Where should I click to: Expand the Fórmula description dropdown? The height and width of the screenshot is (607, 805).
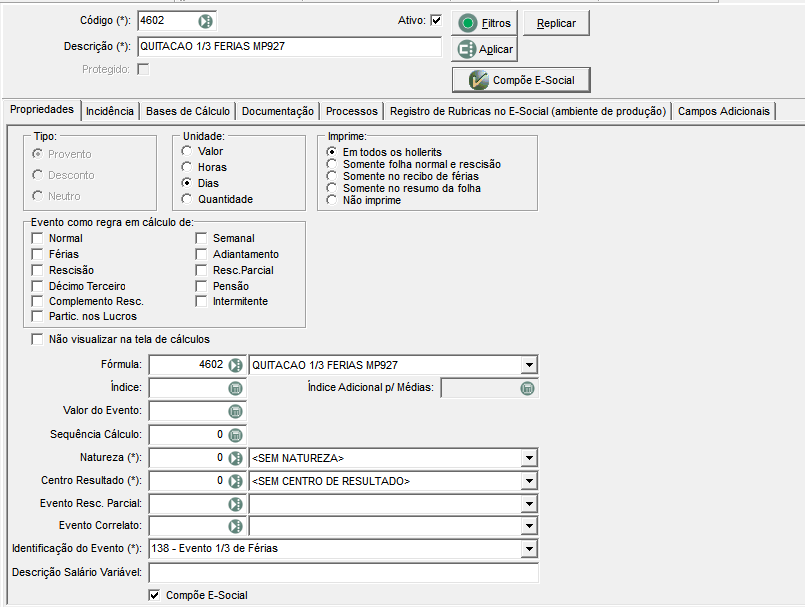(529, 365)
